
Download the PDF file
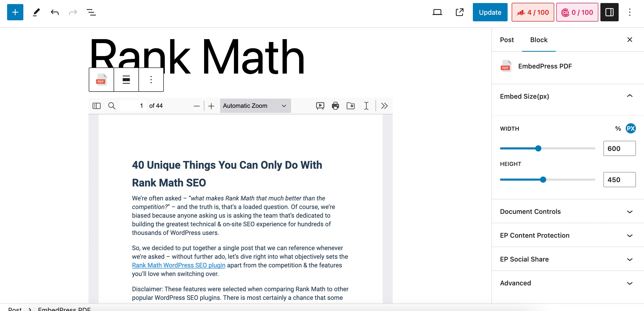351,106
